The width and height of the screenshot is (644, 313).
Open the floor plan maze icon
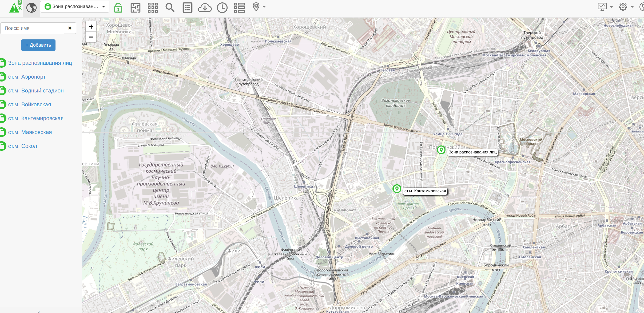click(x=136, y=8)
